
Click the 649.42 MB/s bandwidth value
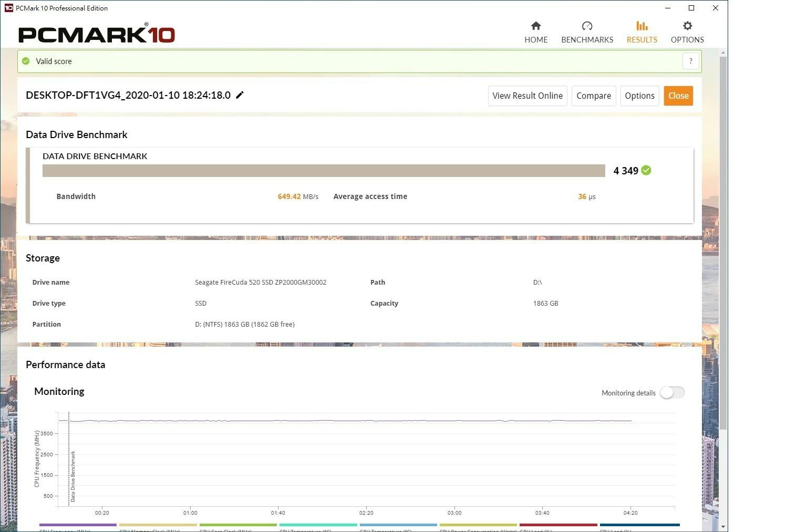click(298, 196)
